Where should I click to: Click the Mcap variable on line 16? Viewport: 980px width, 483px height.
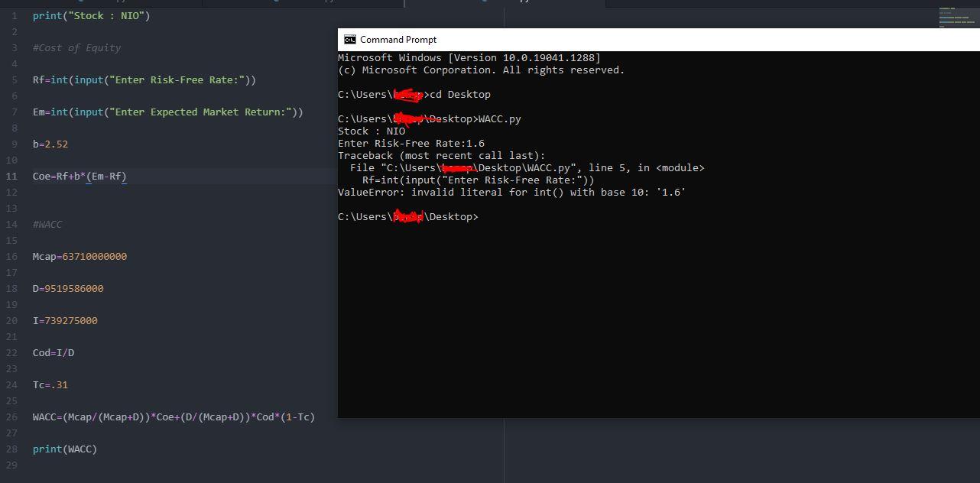[46, 256]
